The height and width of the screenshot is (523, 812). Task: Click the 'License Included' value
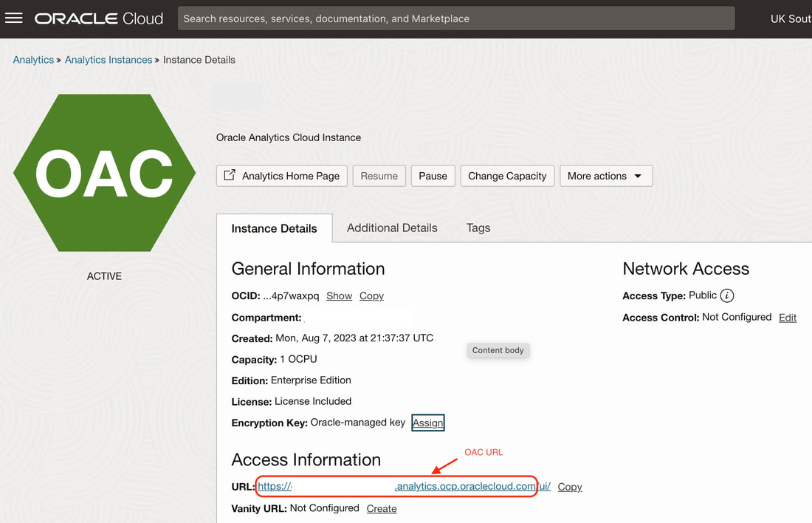click(313, 401)
